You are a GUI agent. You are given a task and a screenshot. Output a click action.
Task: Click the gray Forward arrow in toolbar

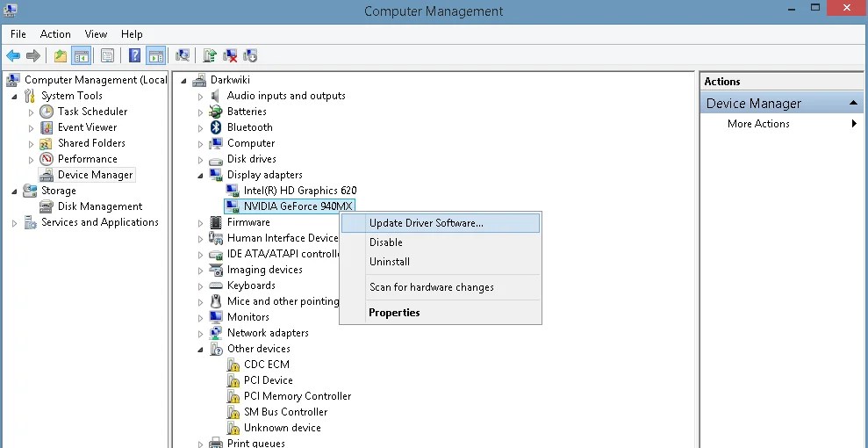pyautogui.click(x=33, y=55)
